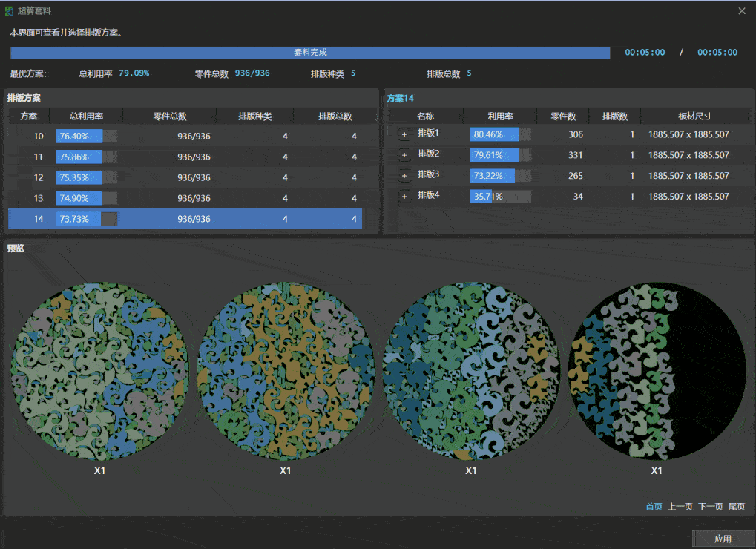Screen dimensions: 756x549
Task: Open the second nesting preview thumbnail
Action: [x=286, y=371]
